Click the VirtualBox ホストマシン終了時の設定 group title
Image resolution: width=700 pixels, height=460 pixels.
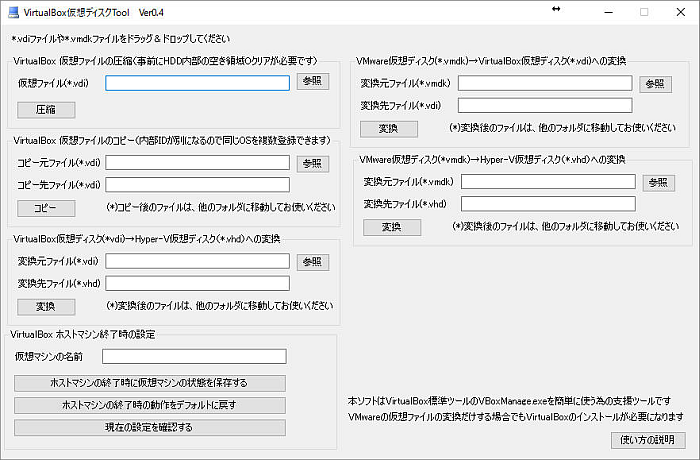pos(83,334)
